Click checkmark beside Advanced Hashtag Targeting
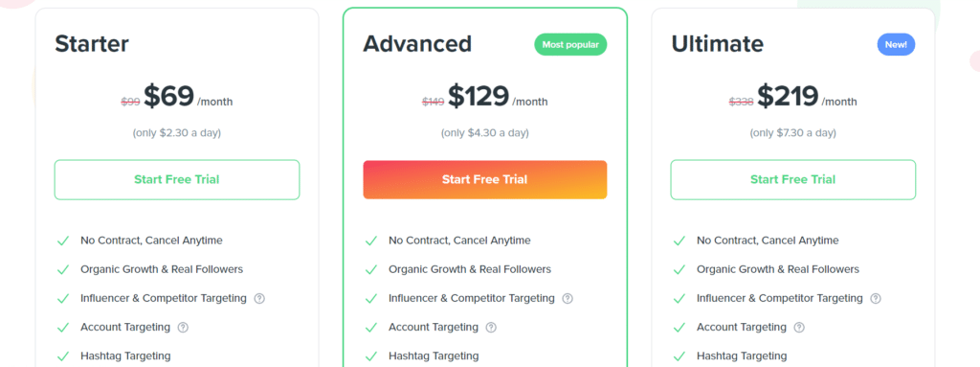The height and width of the screenshot is (367, 980). (x=370, y=356)
